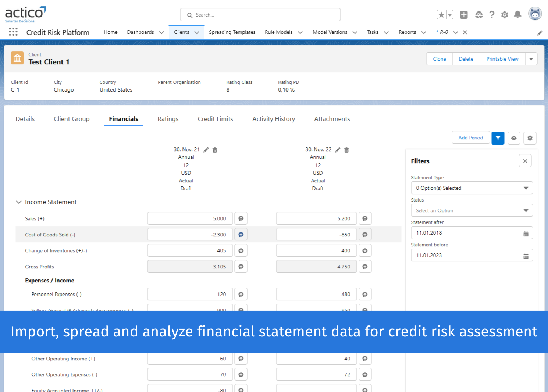Open the Dashboards menu chevron

click(x=161, y=32)
